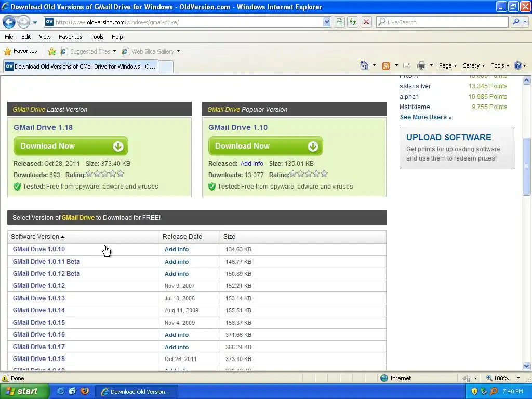Image resolution: width=532 pixels, height=399 pixels.
Task: Download GMail Drive 1.18 latest version
Action: [71, 146]
